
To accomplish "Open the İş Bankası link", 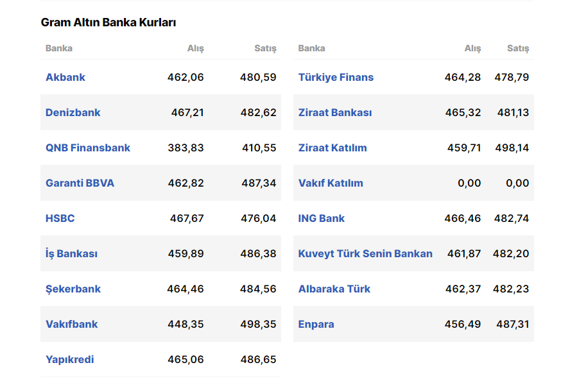I will coord(71,253).
